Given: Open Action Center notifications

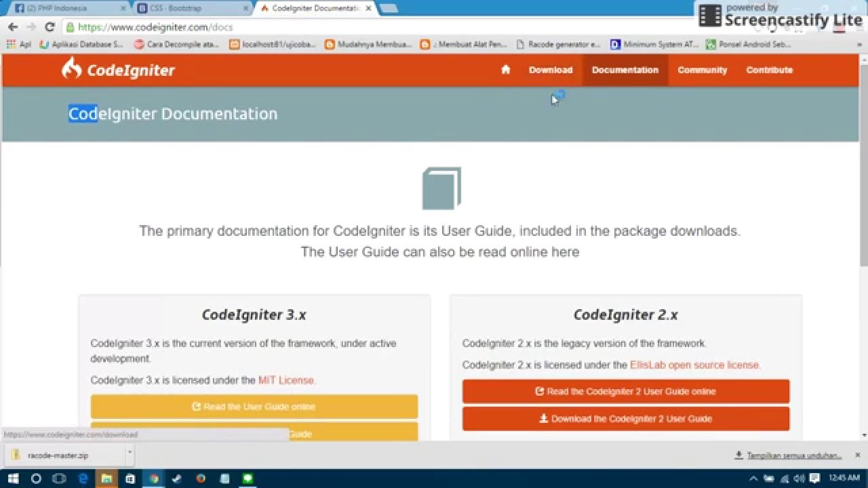Looking at the screenshot, I should 814,478.
